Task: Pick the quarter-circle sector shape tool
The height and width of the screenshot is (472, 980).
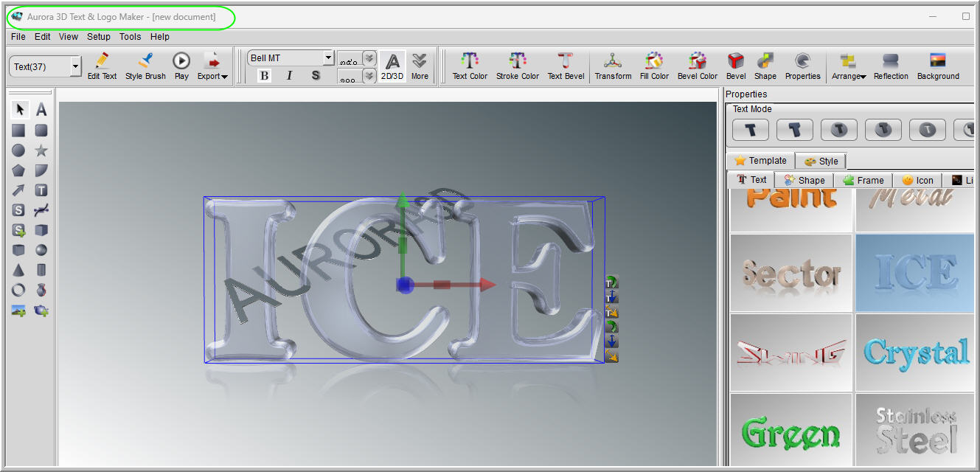Action: pos(41,170)
